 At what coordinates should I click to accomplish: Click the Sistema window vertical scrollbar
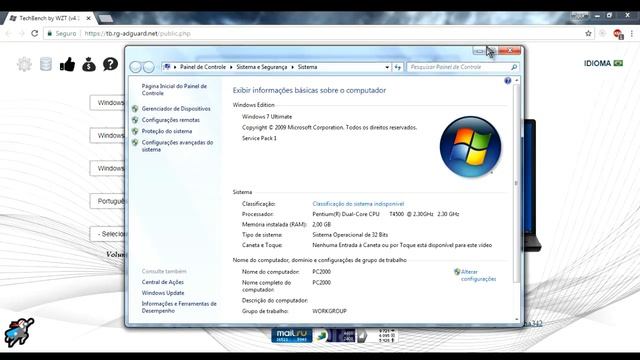pos(516,184)
